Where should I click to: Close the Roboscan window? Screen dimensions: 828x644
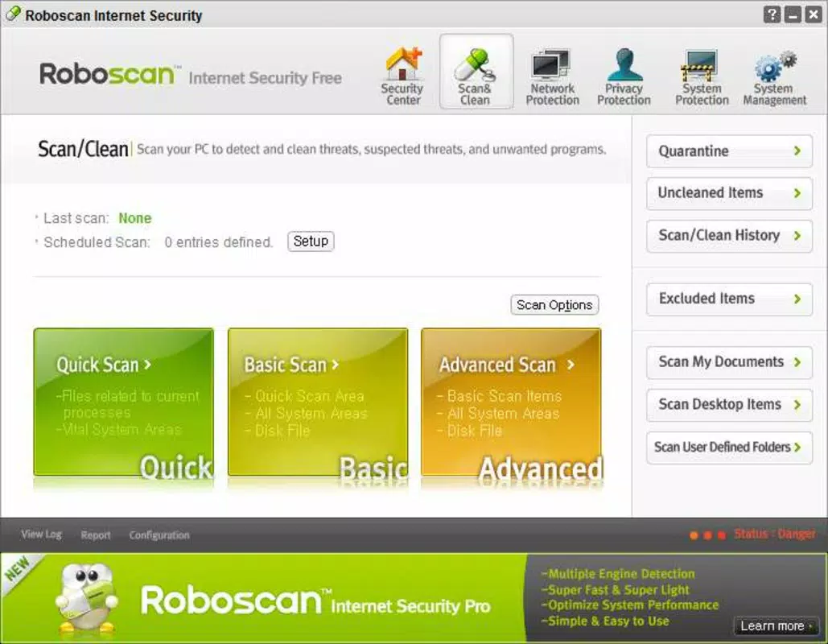814,14
